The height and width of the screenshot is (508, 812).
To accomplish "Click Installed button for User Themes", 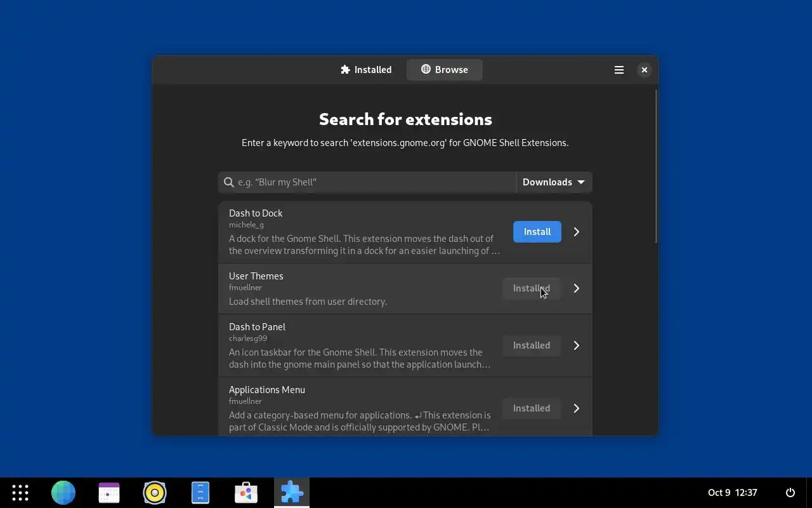I will (532, 288).
